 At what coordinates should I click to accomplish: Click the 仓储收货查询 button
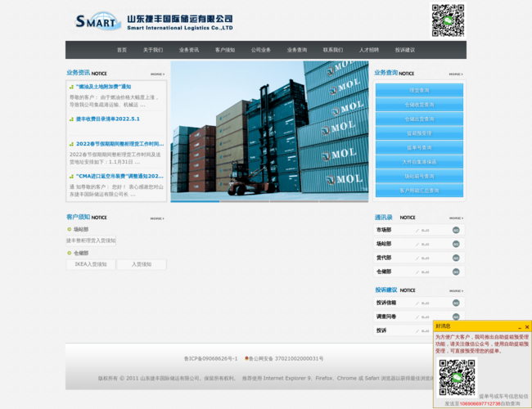(x=419, y=104)
